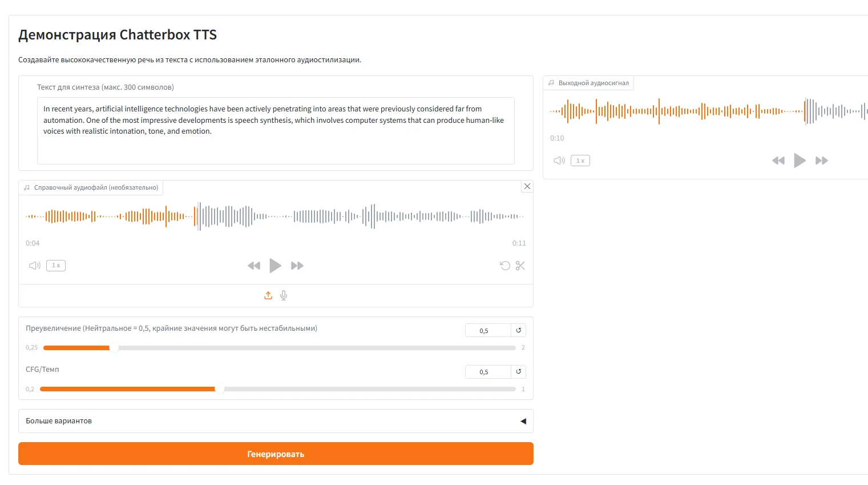Click the CFG/Темп slider handle

(x=220, y=389)
